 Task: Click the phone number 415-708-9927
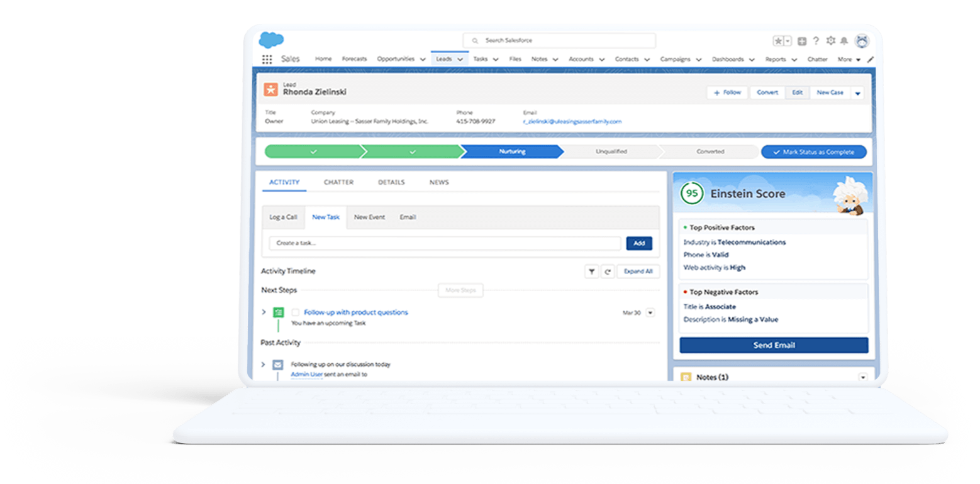click(476, 121)
